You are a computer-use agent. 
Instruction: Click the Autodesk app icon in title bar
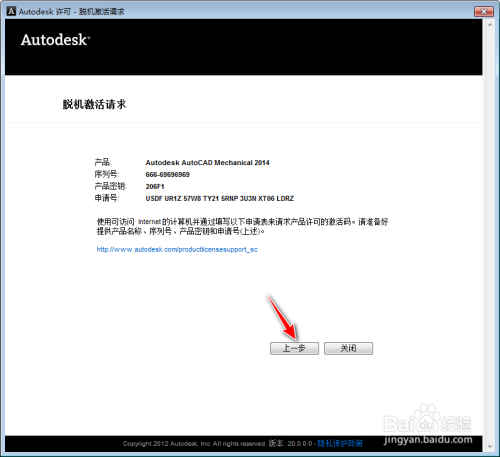coord(11,11)
